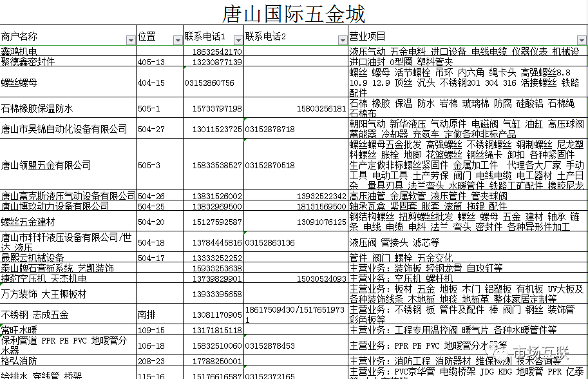Select the merchant cell 格弘消防

[x=68, y=360]
